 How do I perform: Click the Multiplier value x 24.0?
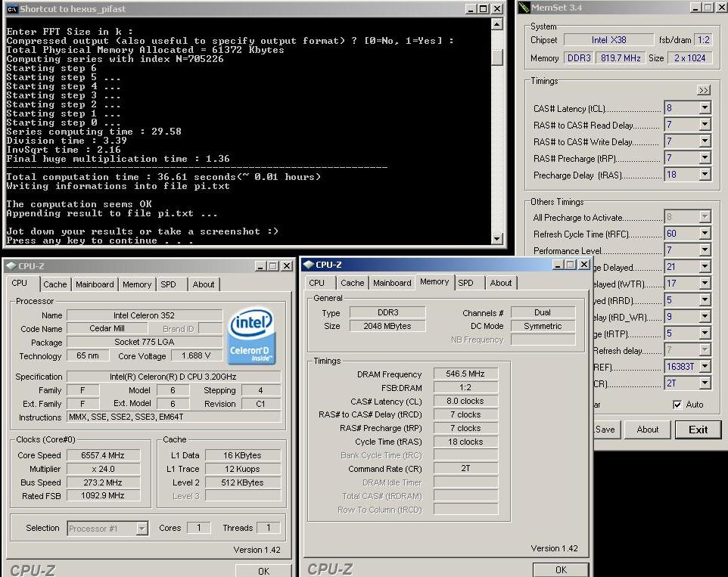pos(103,469)
